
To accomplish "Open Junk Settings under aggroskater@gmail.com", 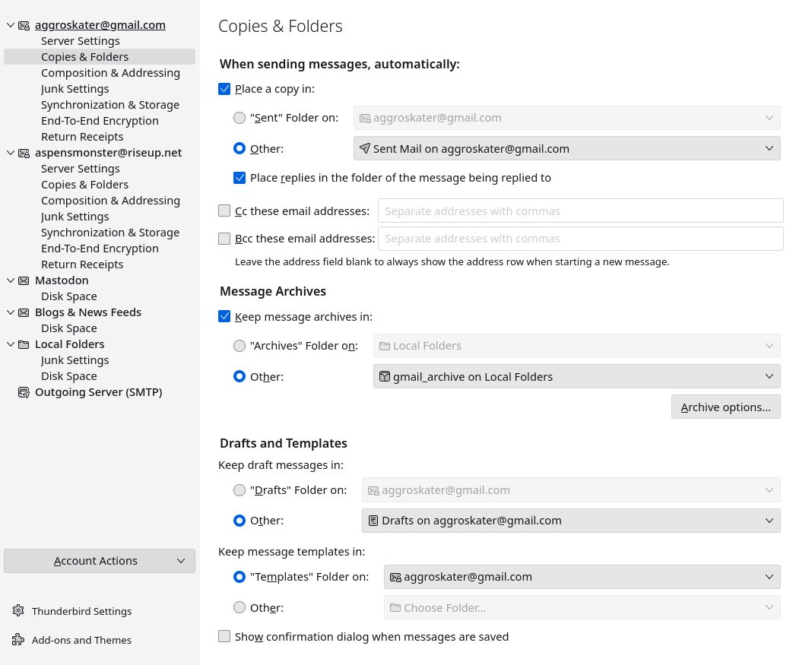I will pos(75,89).
